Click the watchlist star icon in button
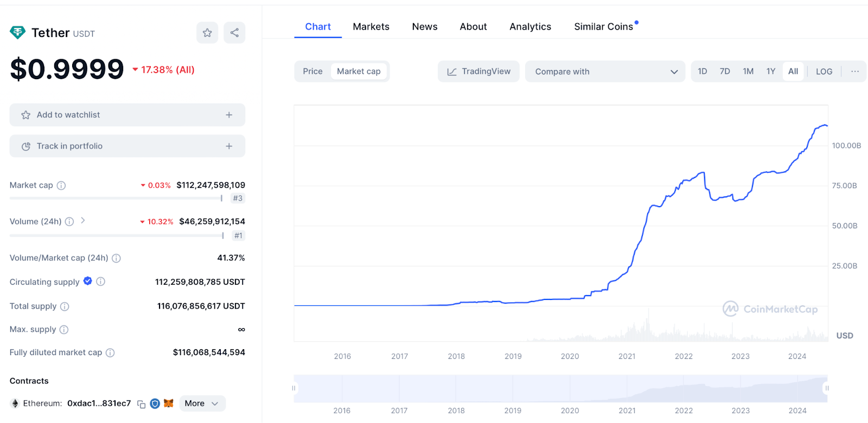The width and height of the screenshot is (868, 423). (25, 115)
